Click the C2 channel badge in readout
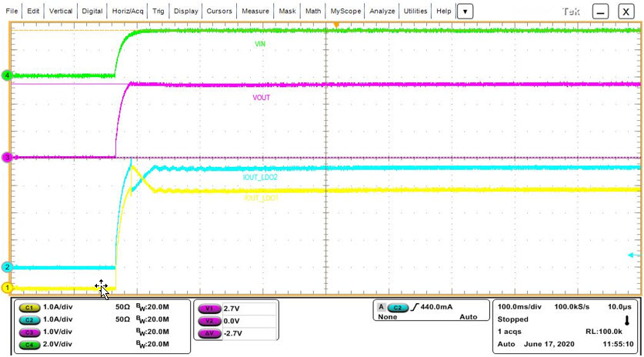644x357 pixels. coord(29,319)
